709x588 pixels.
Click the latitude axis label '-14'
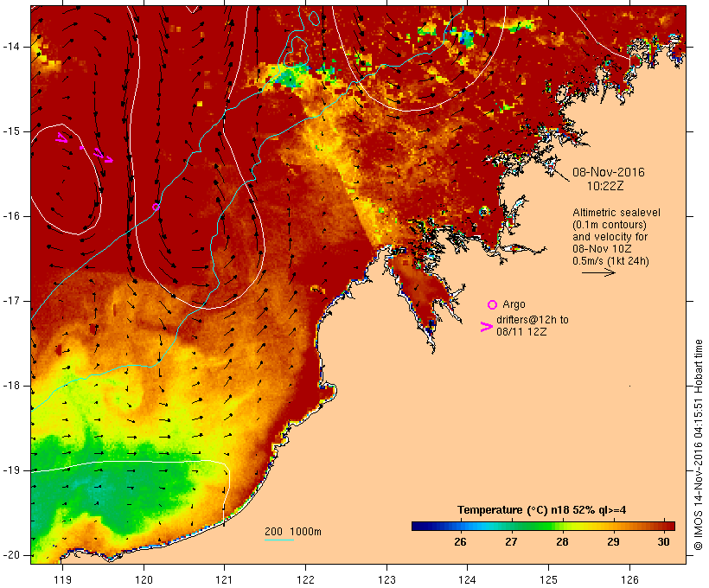tap(11, 47)
